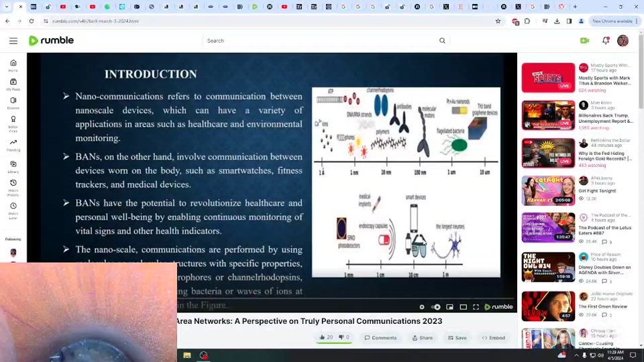Show hidden system tray icons

[x=576, y=355]
